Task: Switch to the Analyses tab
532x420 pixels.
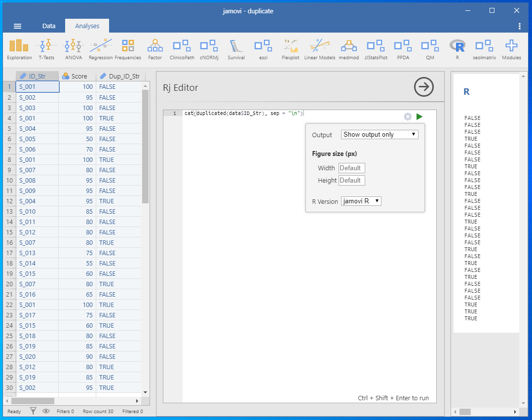Action: (x=87, y=26)
